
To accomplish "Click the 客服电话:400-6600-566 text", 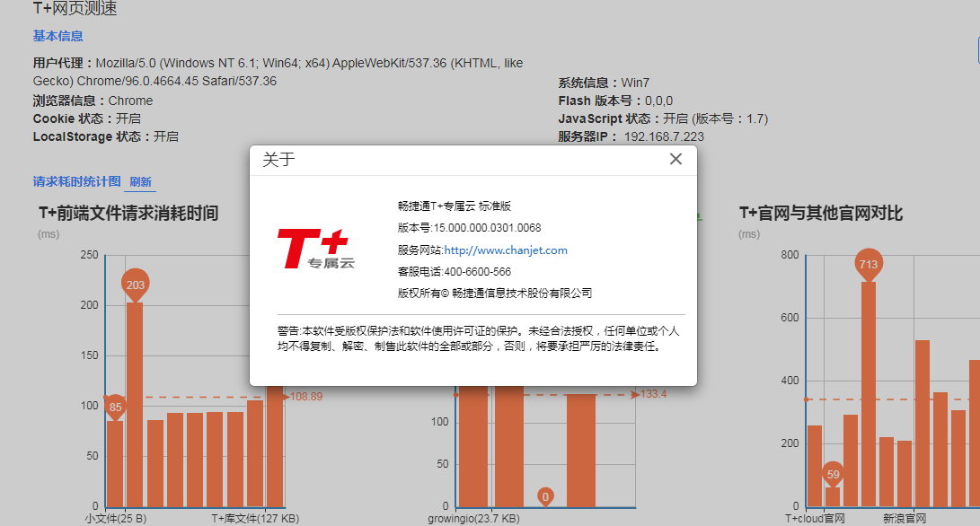I will [x=455, y=272].
